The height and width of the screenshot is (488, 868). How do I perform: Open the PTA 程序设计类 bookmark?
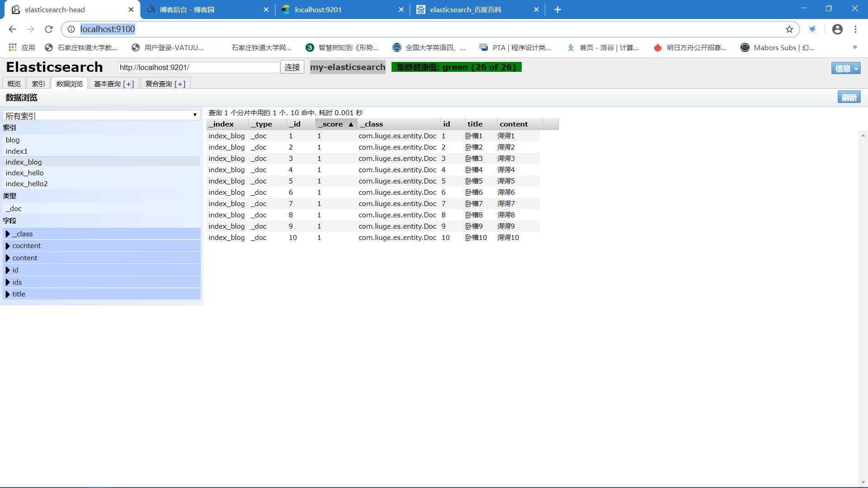515,47
